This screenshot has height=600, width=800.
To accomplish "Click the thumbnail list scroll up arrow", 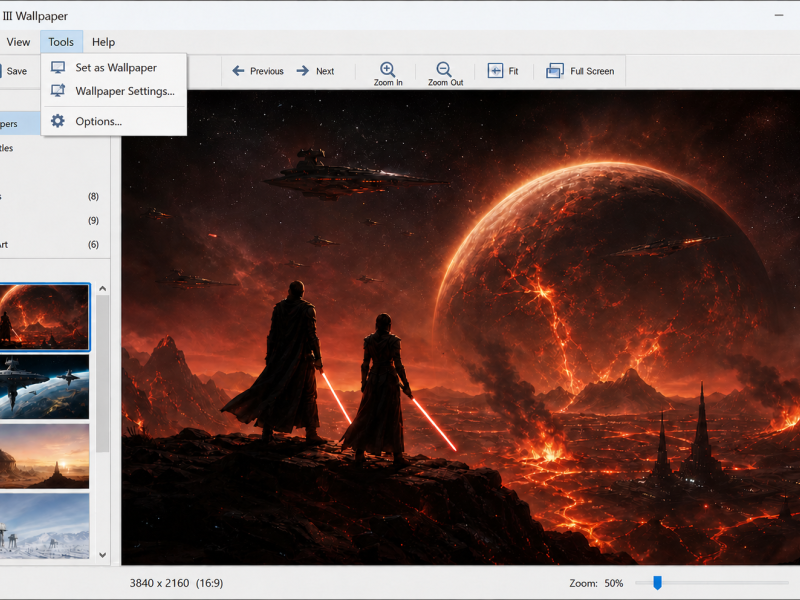I will pyautogui.click(x=103, y=289).
